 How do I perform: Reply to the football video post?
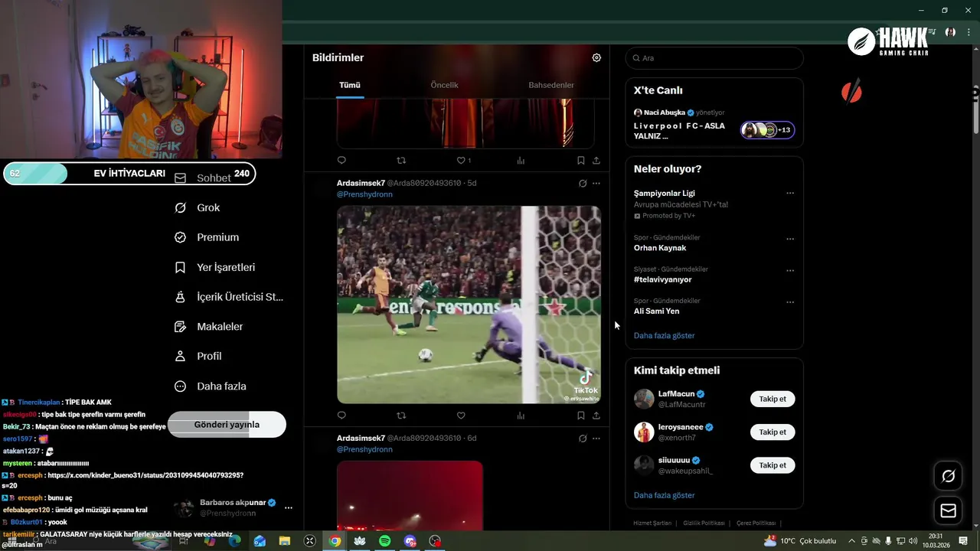click(x=341, y=416)
